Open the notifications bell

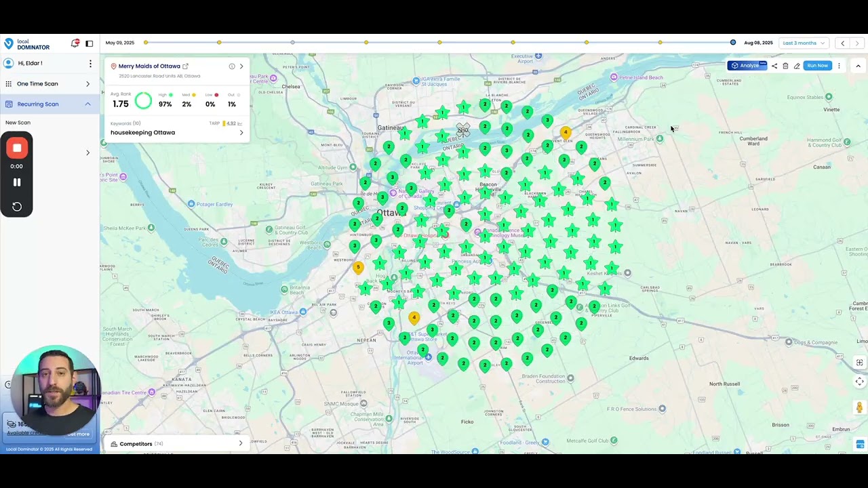[x=75, y=43]
